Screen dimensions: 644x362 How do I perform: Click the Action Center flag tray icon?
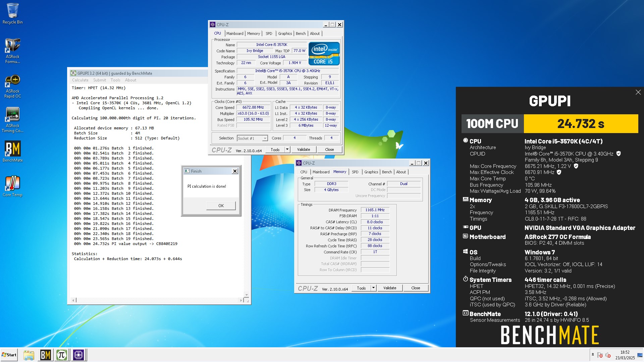600,355
